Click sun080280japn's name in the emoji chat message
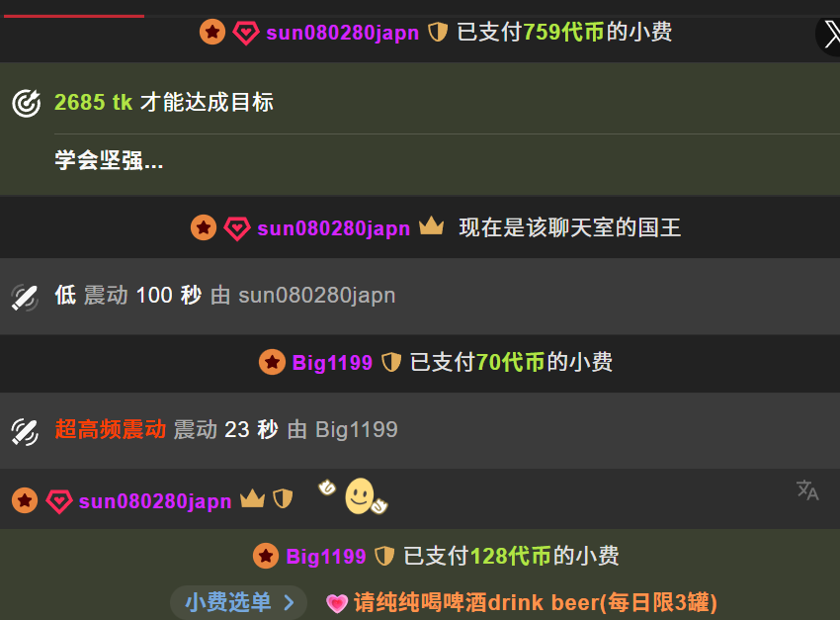 pyautogui.click(x=155, y=501)
